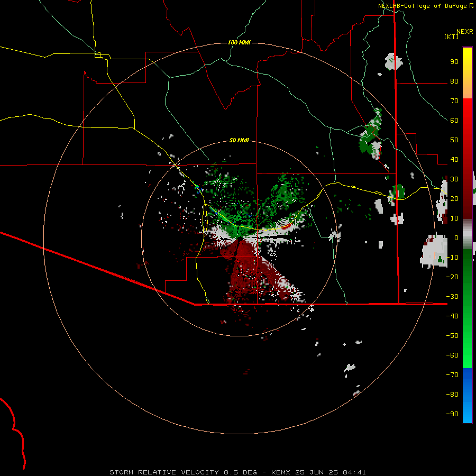Click the 20 value on velocity scale

pos(454,199)
